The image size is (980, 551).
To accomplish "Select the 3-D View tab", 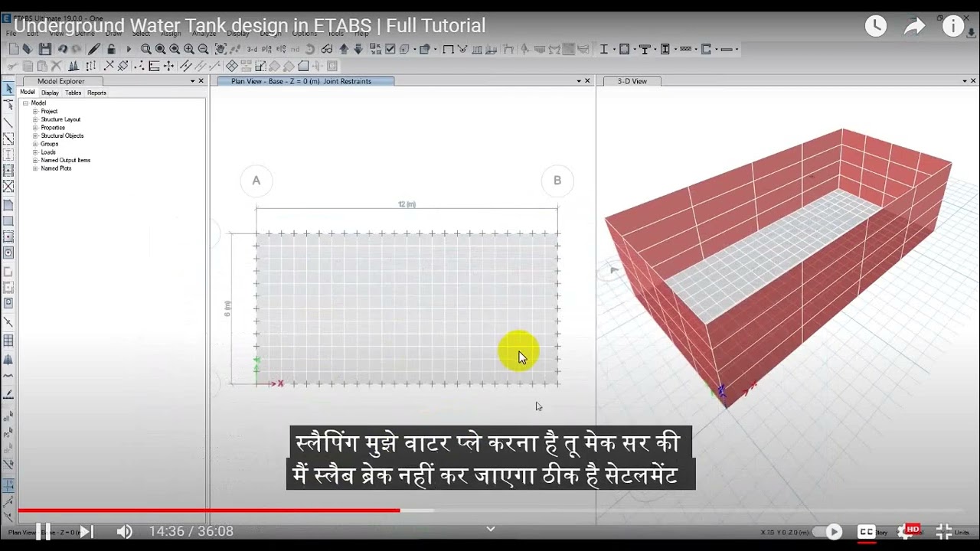I will tap(632, 81).
